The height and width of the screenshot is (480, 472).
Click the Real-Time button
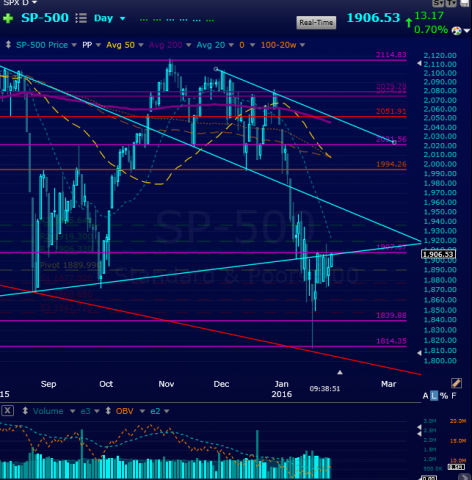[x=316, y=23]
